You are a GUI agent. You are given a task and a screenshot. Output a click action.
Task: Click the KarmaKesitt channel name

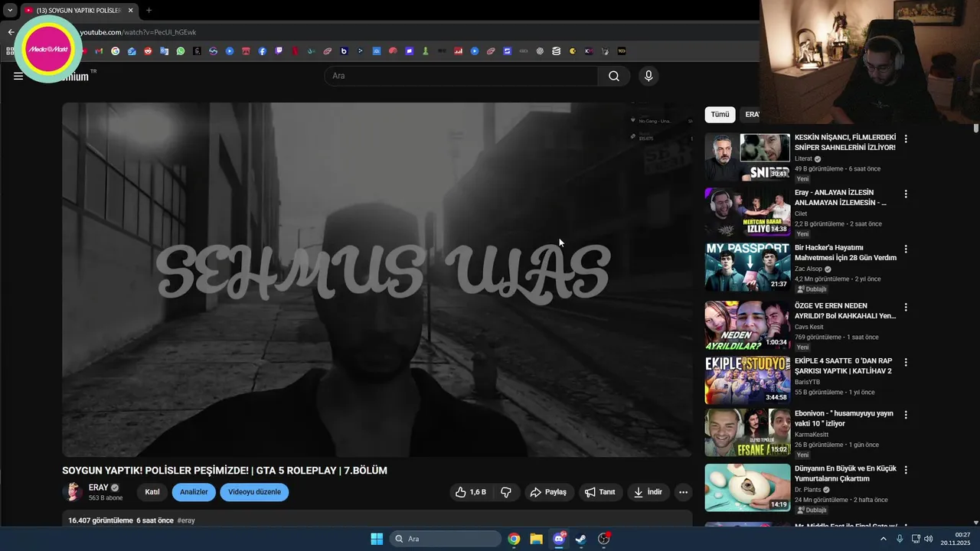coord(811,435)
